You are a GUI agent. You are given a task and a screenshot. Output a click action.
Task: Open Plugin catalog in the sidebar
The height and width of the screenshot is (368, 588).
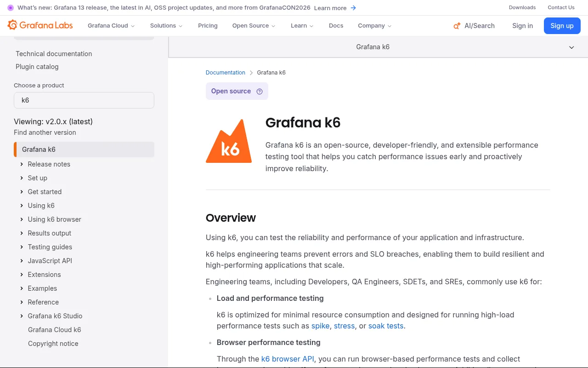click(37, 67)
